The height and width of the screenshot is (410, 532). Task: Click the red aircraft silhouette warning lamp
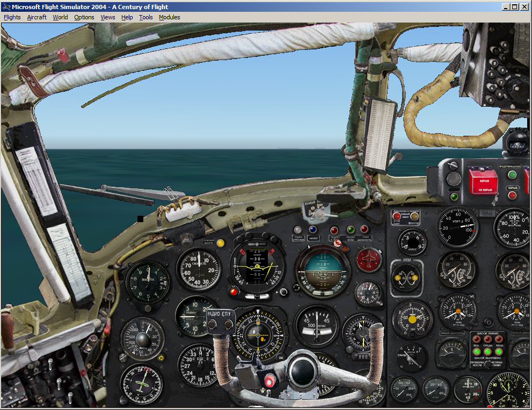[x=368, y=260]
